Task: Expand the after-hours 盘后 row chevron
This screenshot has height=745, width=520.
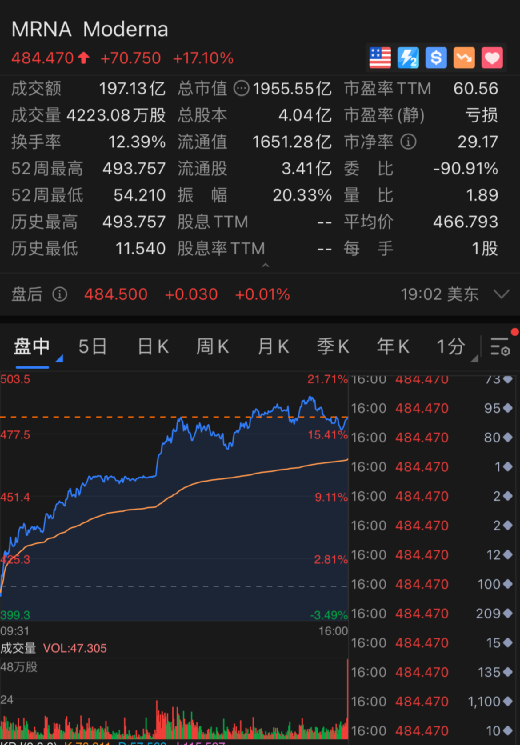Action: pyautogui.click(x=501, y=295)
